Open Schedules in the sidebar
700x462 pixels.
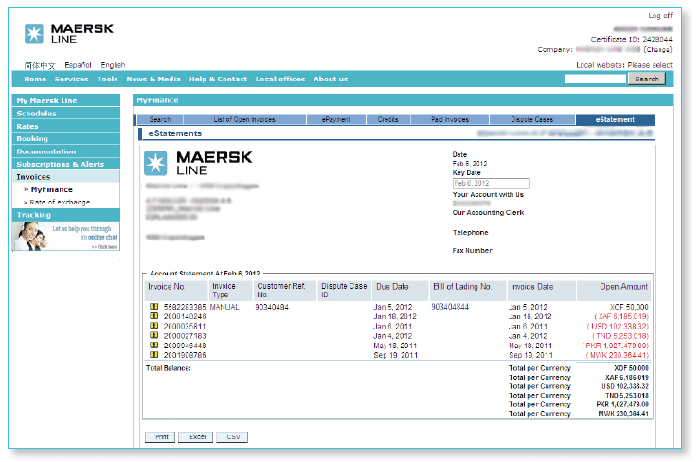point(66,113)
